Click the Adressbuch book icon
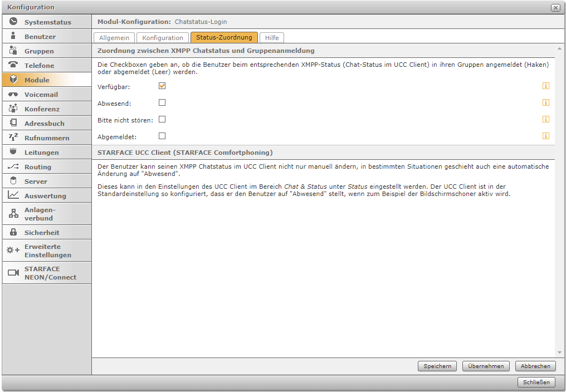566x392 pixels. pyautogui.click(x=13, y=123)
